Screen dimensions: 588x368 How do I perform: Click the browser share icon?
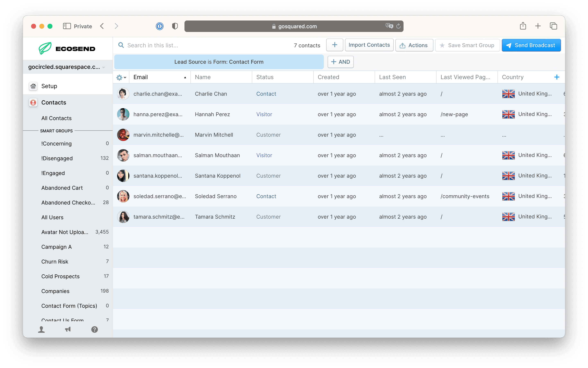(523, 26)
